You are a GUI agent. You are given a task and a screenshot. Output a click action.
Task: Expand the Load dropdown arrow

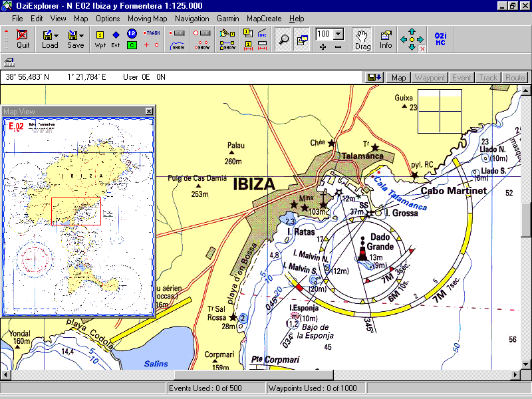(57, 35)
